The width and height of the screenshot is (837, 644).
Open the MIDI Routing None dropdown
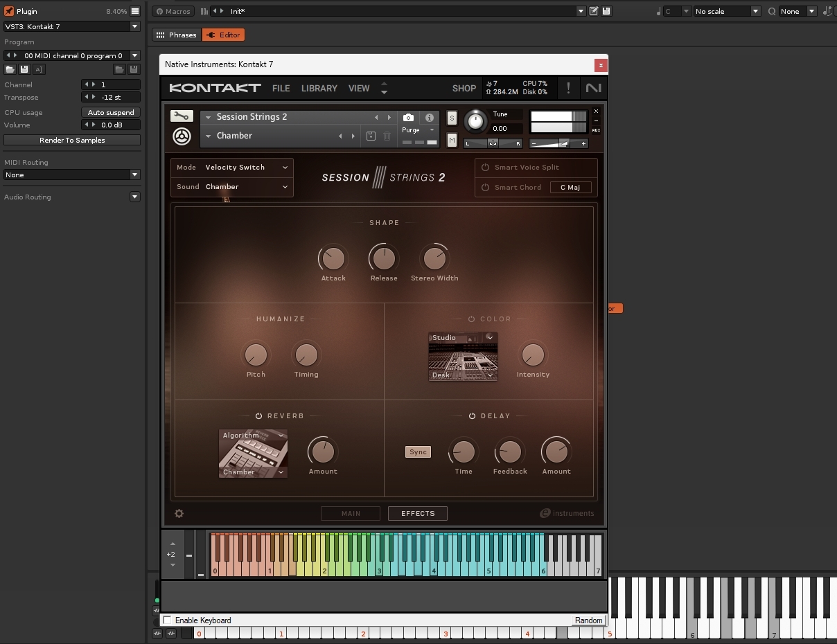72,175
